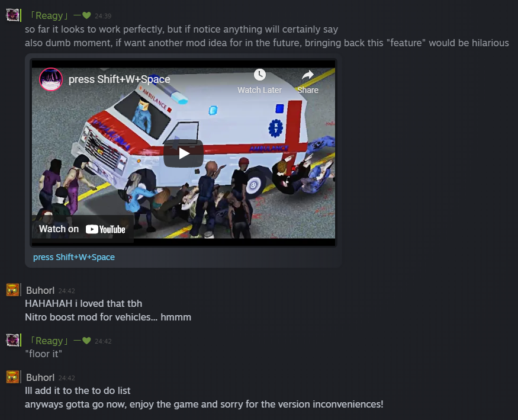The image size is (518, 420).
Task: Click Reagy's avatar next to floor it message
Action: click(x=13, y=340)
